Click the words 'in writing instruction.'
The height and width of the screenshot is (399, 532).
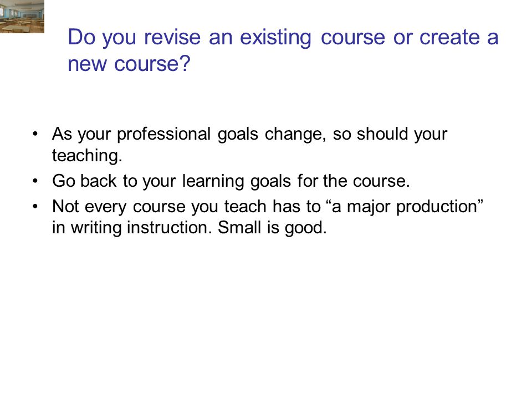coord(132,227)
